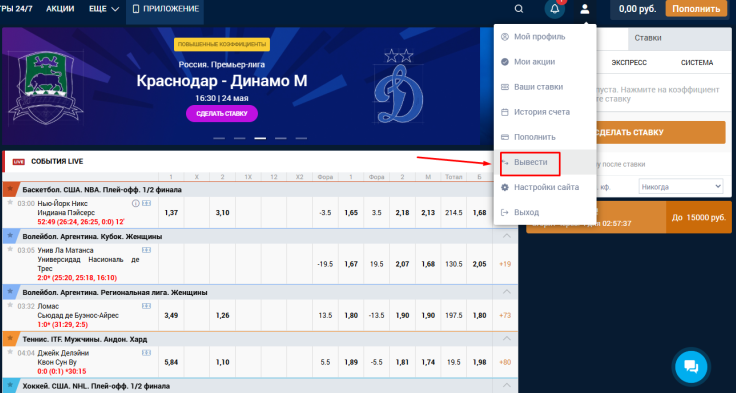Toggle favorite star for Баскетбол NBA league

pyautogui.click(x=10, y=188)
